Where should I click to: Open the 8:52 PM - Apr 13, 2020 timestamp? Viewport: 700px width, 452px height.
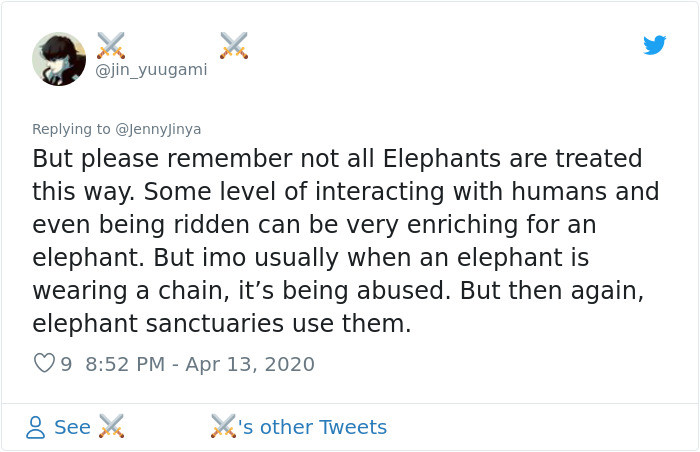[200, 364]
